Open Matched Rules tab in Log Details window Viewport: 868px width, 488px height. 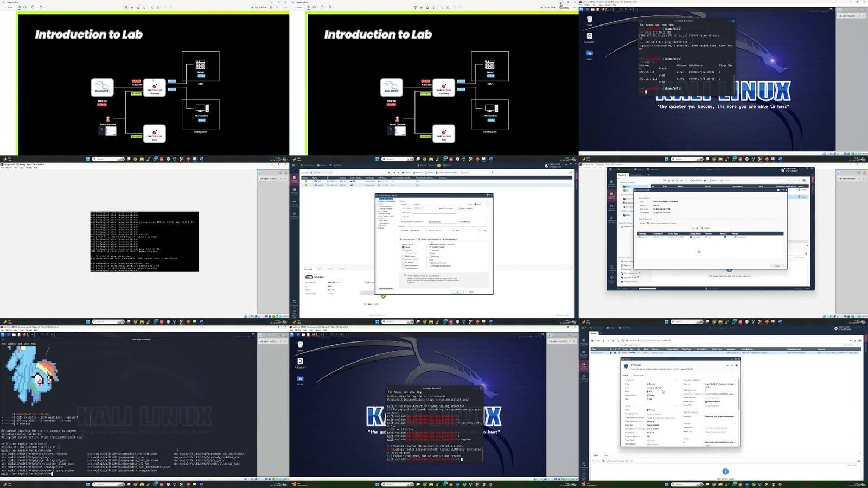639,375
